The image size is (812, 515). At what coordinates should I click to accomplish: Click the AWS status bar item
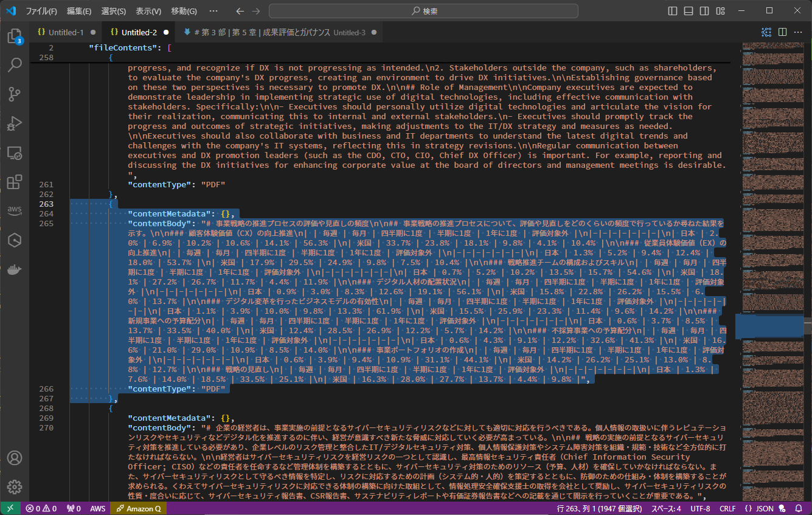point(97,508)
